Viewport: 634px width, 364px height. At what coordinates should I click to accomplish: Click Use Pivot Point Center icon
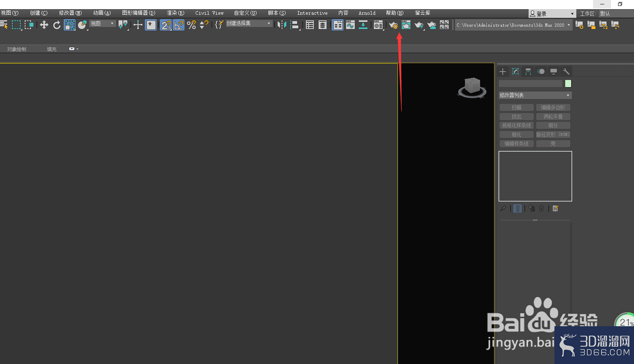tap(123, 25)
